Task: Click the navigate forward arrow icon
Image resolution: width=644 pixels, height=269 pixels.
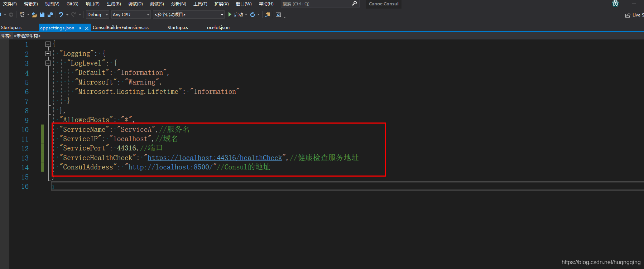Action: (x=11, y=15)
